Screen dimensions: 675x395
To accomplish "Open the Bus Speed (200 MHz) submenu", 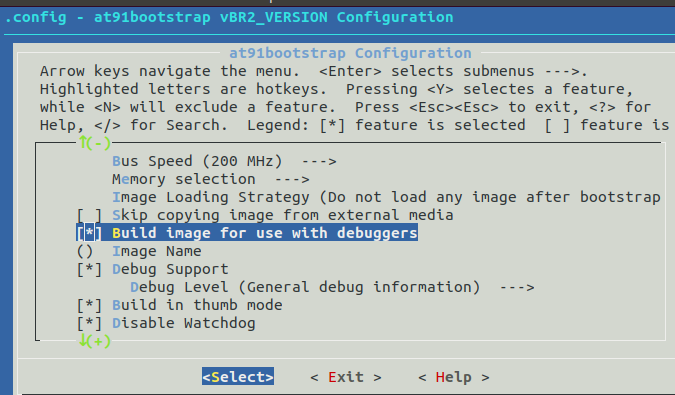I will [224, 161].
